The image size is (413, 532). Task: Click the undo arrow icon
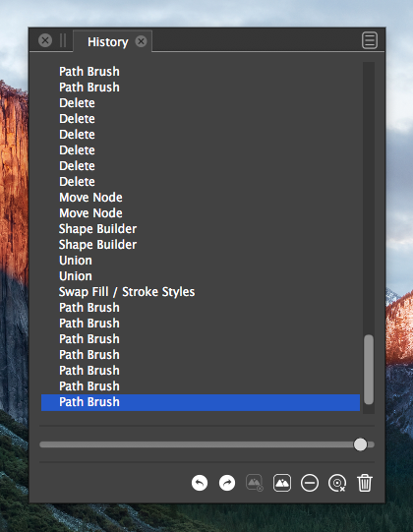(x=200, y=483)
